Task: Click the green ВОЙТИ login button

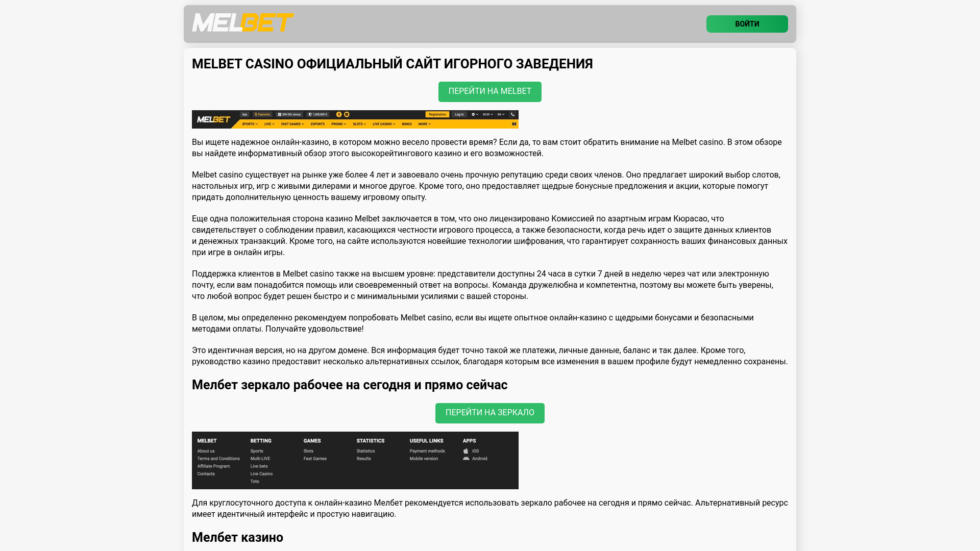Action: 747,24
